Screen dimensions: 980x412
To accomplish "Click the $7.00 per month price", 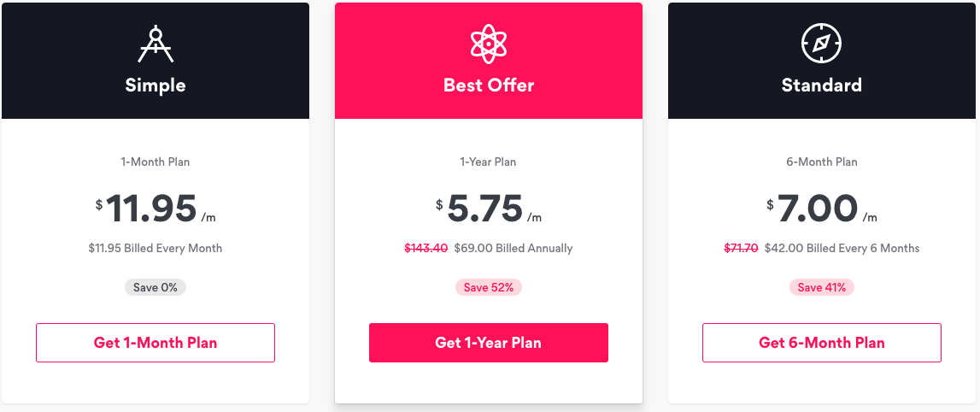I will (818, 208).
